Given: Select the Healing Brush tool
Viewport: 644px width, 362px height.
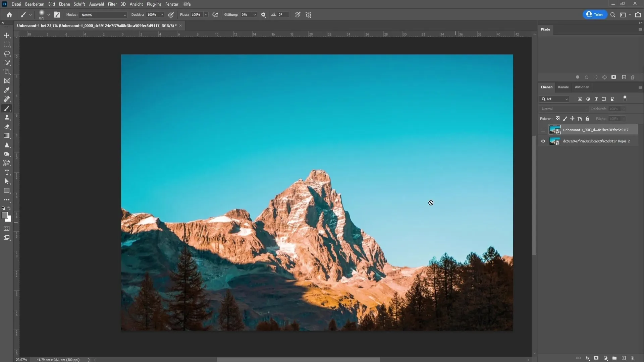Looking at the screenshot, I should (x=7, y=99).
